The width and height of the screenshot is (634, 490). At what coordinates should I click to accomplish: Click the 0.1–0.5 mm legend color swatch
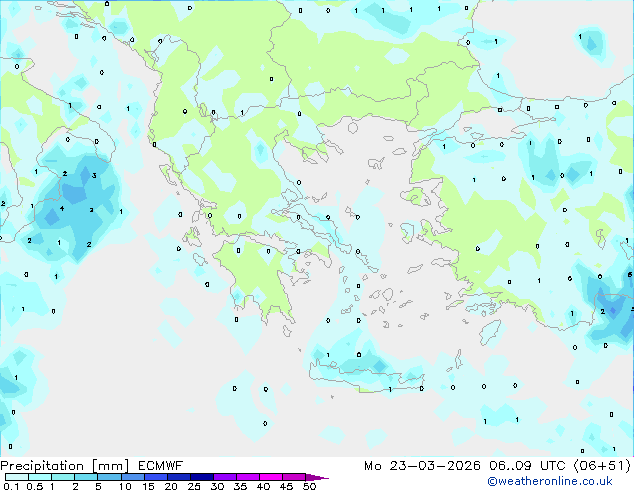coord(17,477)
